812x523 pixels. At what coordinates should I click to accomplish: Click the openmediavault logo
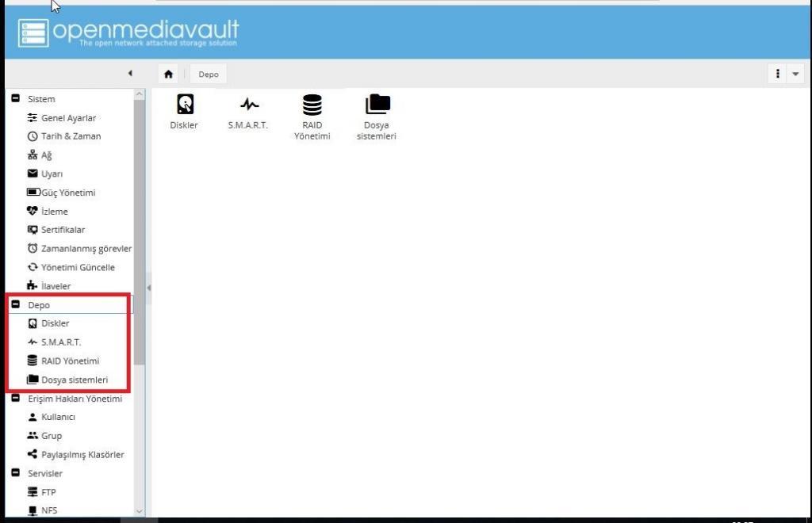pyautogui.click(x=128, y=32)
